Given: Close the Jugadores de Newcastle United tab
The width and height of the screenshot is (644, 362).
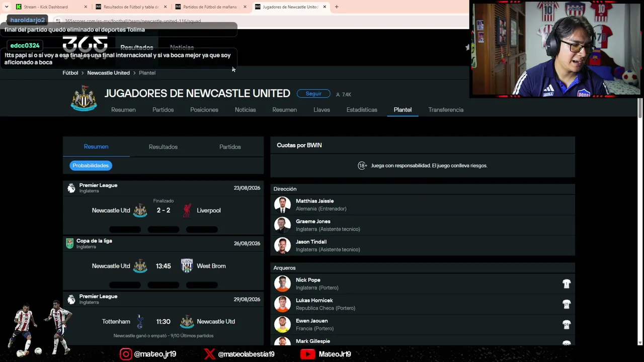Looking at the screenshot, I should [x=325, y=7].
